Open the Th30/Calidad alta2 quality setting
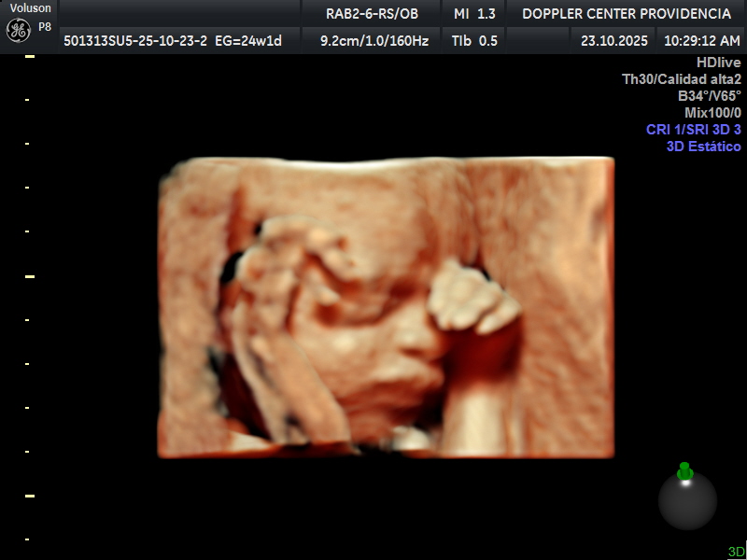Viewport: 747px width, 560px height. [682, 79]
